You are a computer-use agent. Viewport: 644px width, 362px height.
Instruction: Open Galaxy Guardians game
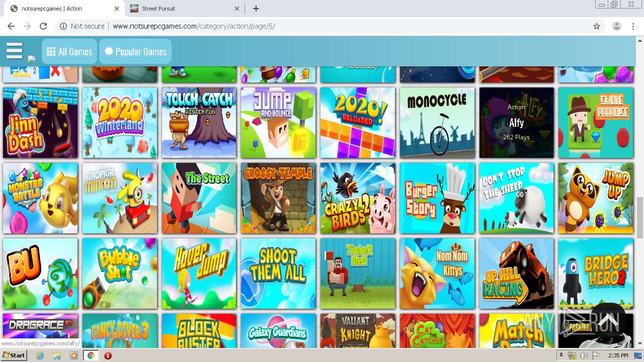coord(278,331)
